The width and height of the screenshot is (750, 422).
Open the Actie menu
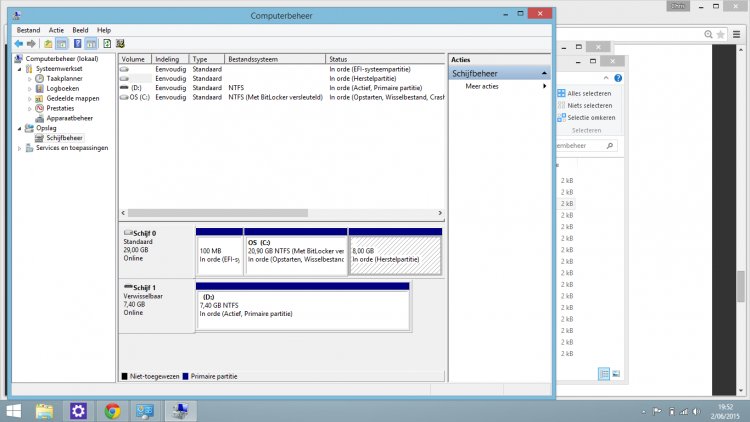click(x=56, y=30)
